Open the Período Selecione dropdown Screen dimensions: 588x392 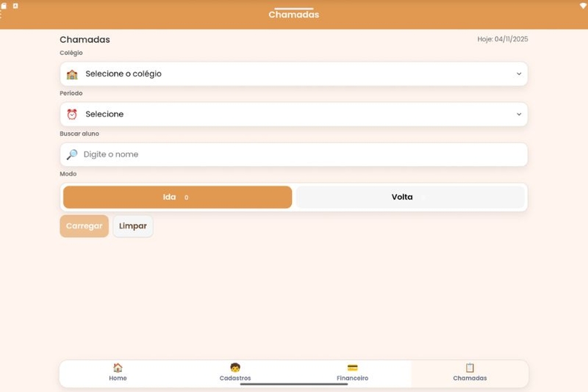(x=293, y=115)
